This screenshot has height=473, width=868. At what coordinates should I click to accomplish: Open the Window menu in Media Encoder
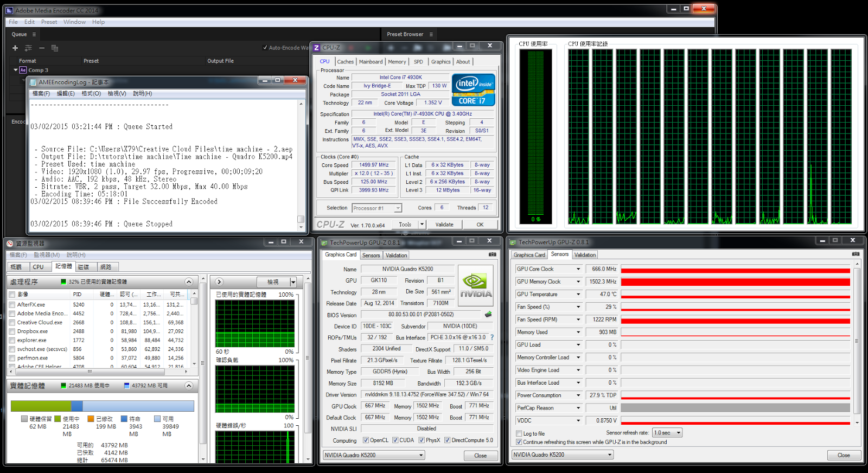point(74,22)
